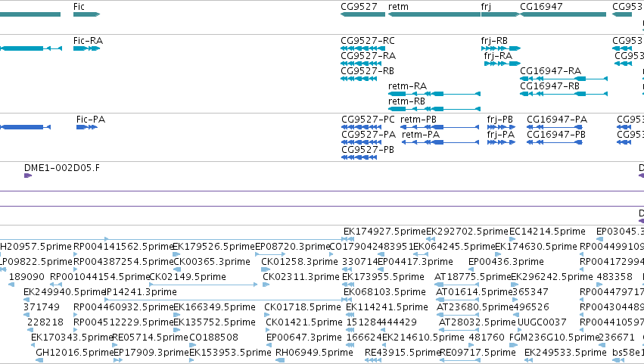Image resolution: width=644 pixels, height=364 pixels.
Task: Select the frj gene label
Action: [x=487, y=7]
